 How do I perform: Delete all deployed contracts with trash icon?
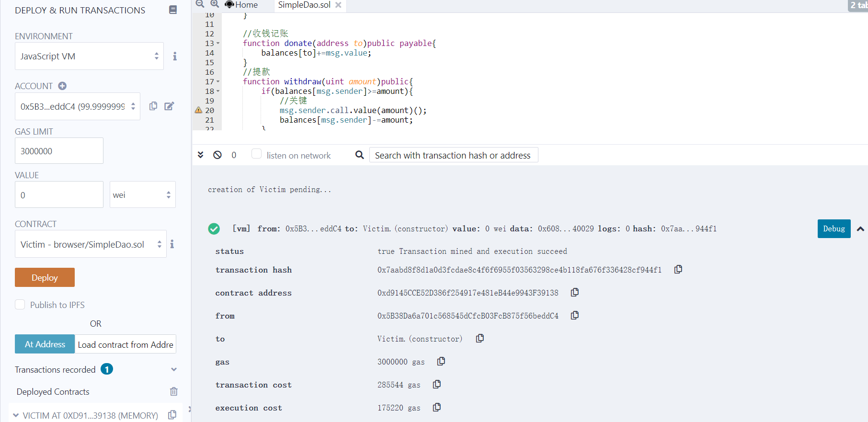[x=173, y=391]
